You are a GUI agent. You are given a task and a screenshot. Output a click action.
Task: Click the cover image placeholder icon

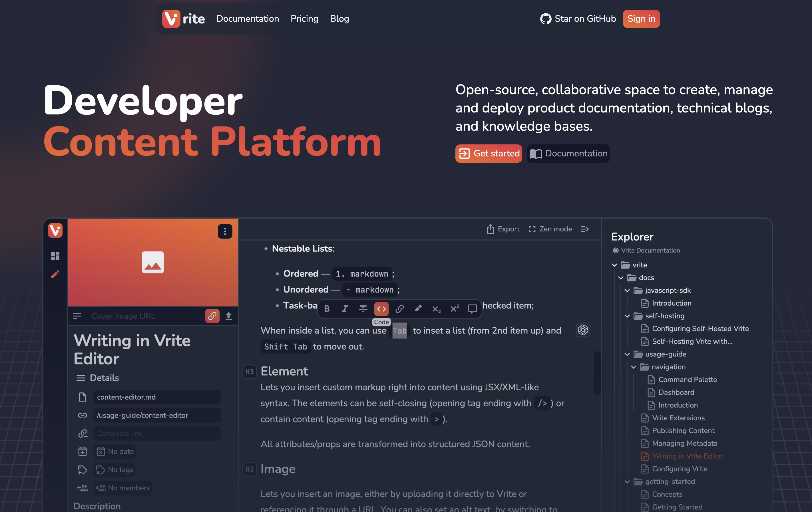click(153, 262)
